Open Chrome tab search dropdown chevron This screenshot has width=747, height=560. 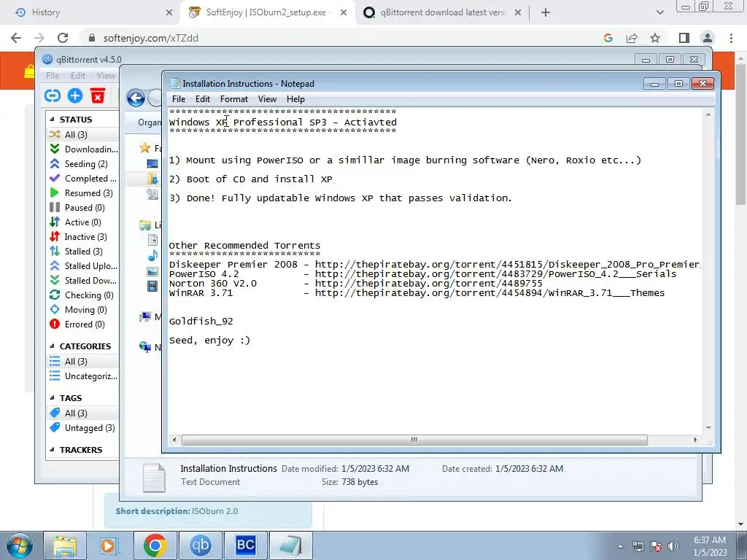(x=659, y=12)
